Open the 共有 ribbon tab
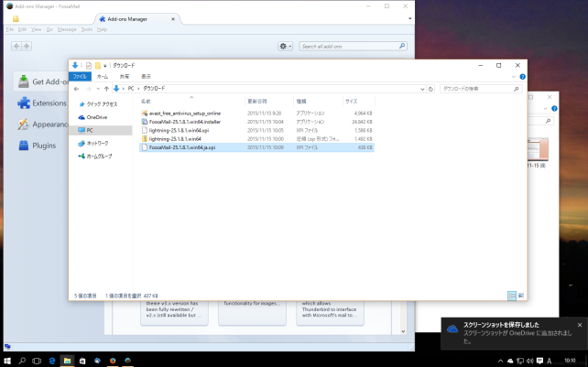The image size is (588, 367). point(125,77)
